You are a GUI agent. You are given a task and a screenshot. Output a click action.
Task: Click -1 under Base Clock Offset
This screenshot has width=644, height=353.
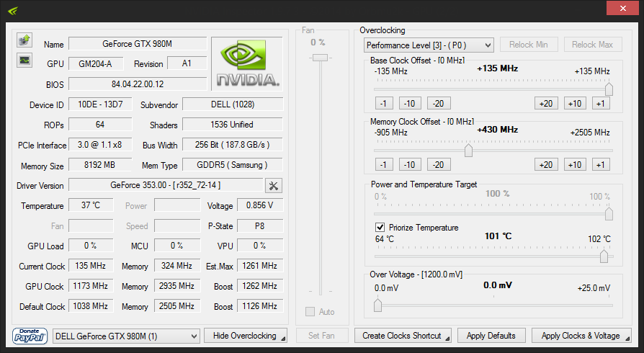point(384,104)
